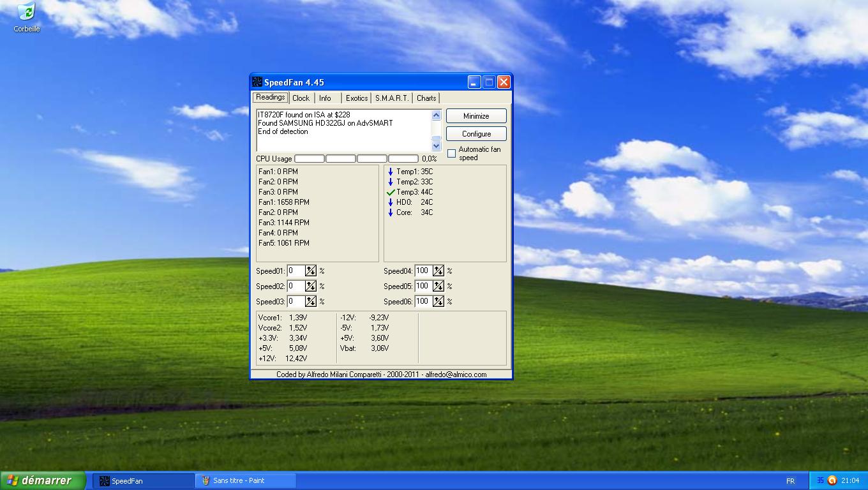868x490 pixels.
Task: Adjust the Speed01 spinner arrows
Action: (x=311, y=271)
